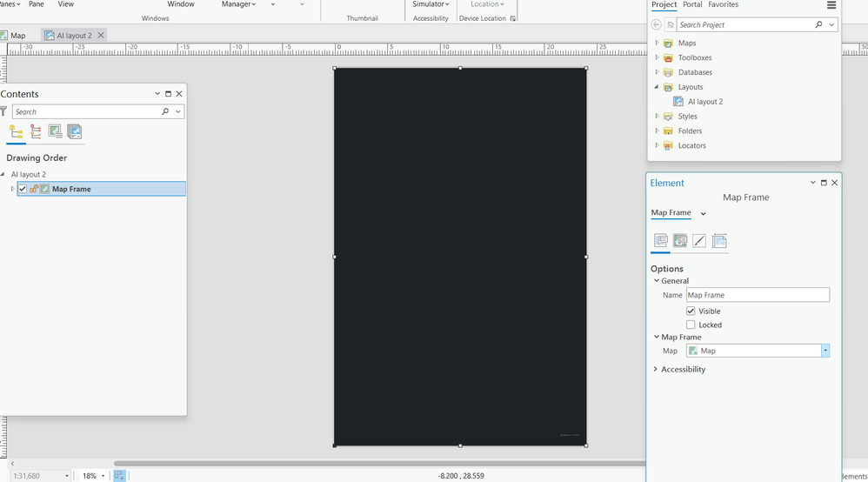868x482 pixels.
Task: Click the Device Location dialog launcher
Action: (512, 18)
